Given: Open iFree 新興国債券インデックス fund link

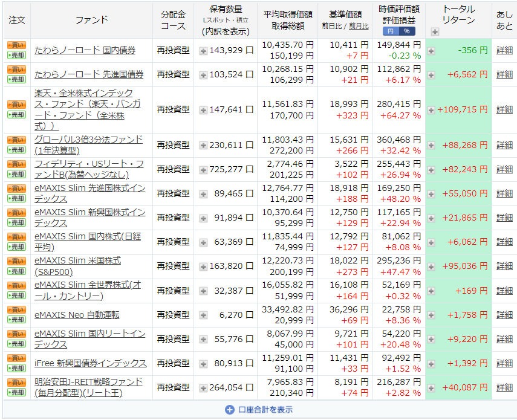Looking at the screenshot, I should [90, 363].
